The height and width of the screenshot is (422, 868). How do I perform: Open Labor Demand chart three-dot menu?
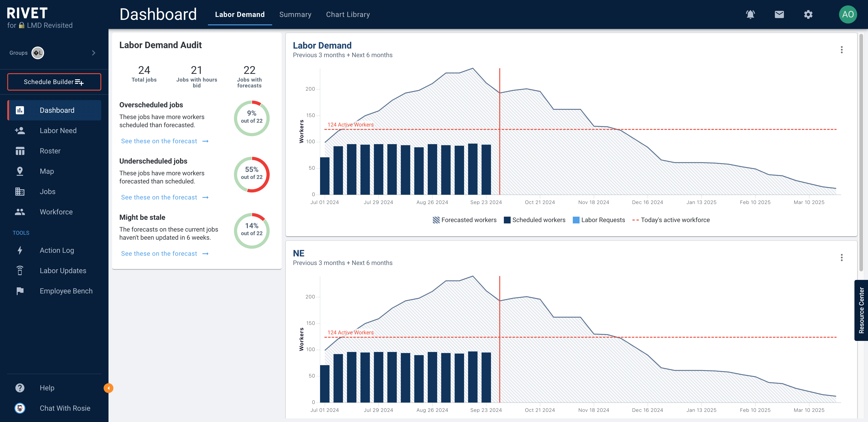(x=841, y=50)
